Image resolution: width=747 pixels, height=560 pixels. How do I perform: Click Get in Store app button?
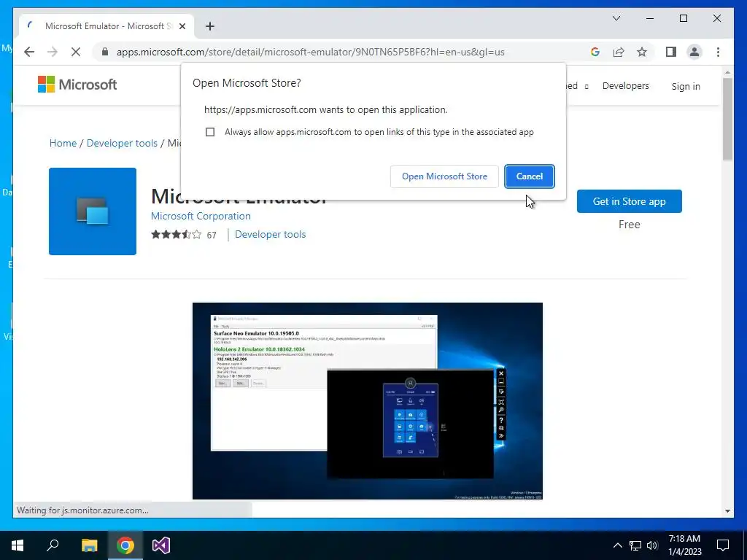(x=630, y=201)
